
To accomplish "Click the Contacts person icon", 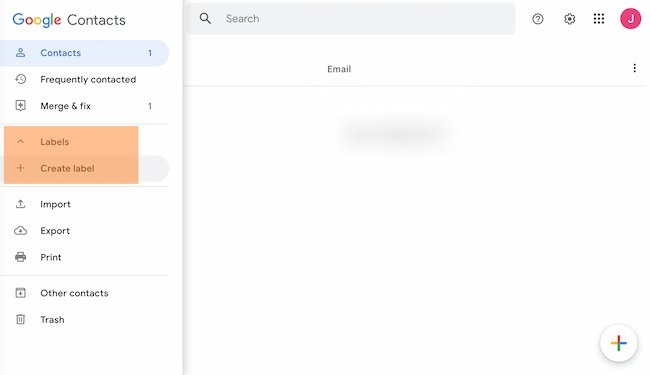I will point(20,53).
